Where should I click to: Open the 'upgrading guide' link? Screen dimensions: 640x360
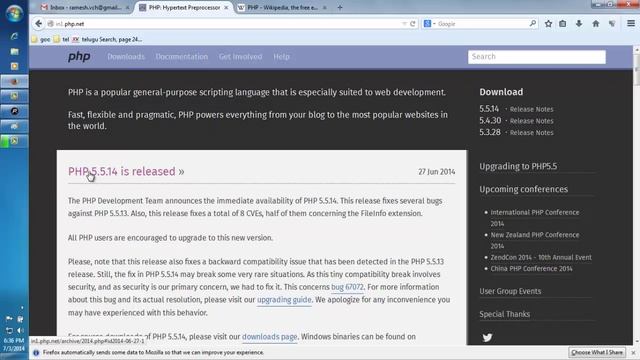click(x=284, y=300)
